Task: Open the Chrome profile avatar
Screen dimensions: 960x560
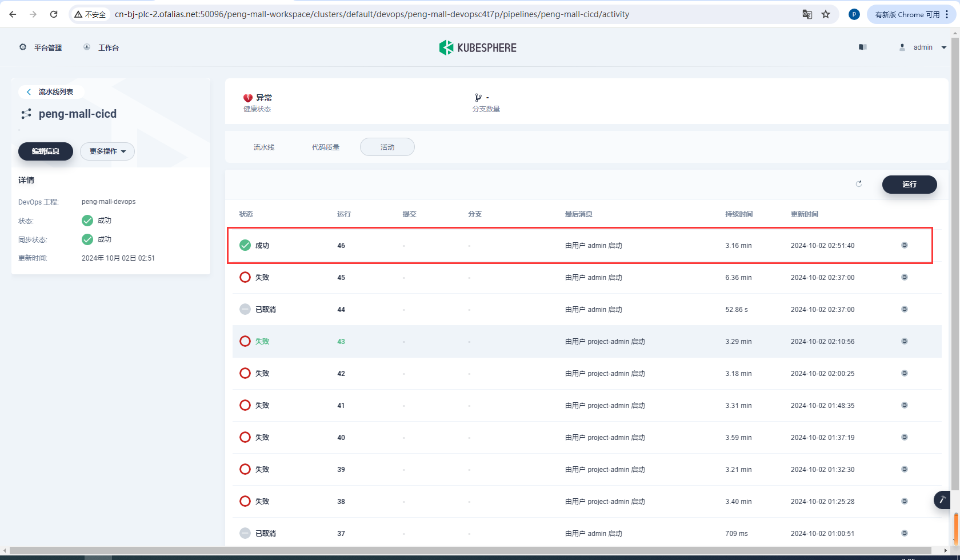Action: [x=854, y=14]
